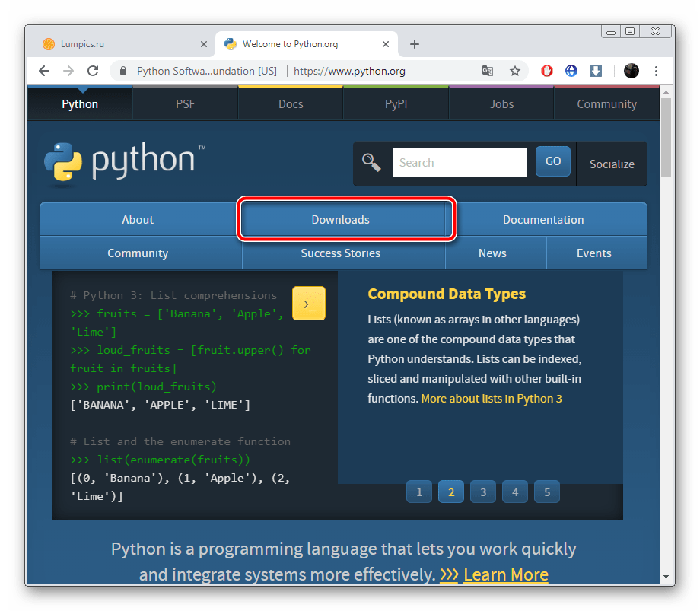
Task: Reload the page with the refresh icon
Action: pos(93,71)
